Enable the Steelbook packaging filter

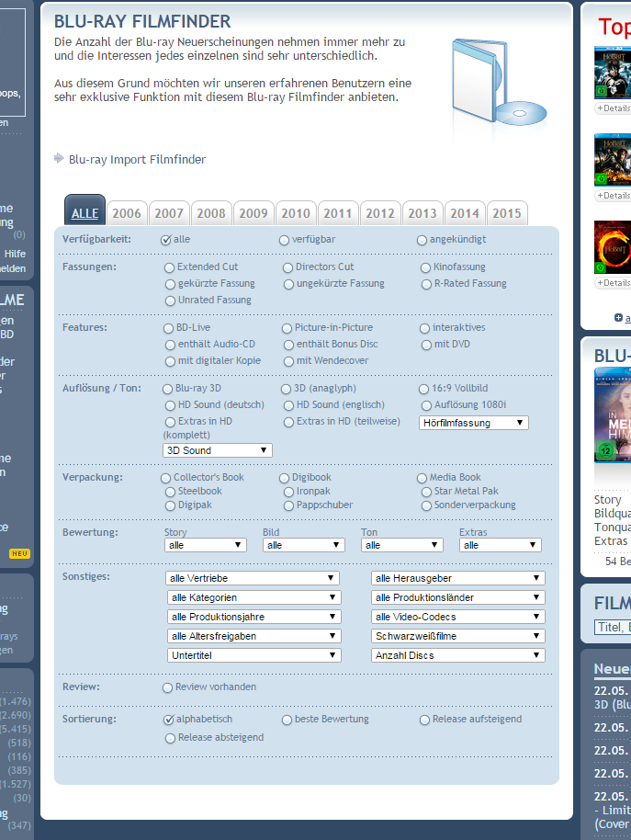(169, 492)
